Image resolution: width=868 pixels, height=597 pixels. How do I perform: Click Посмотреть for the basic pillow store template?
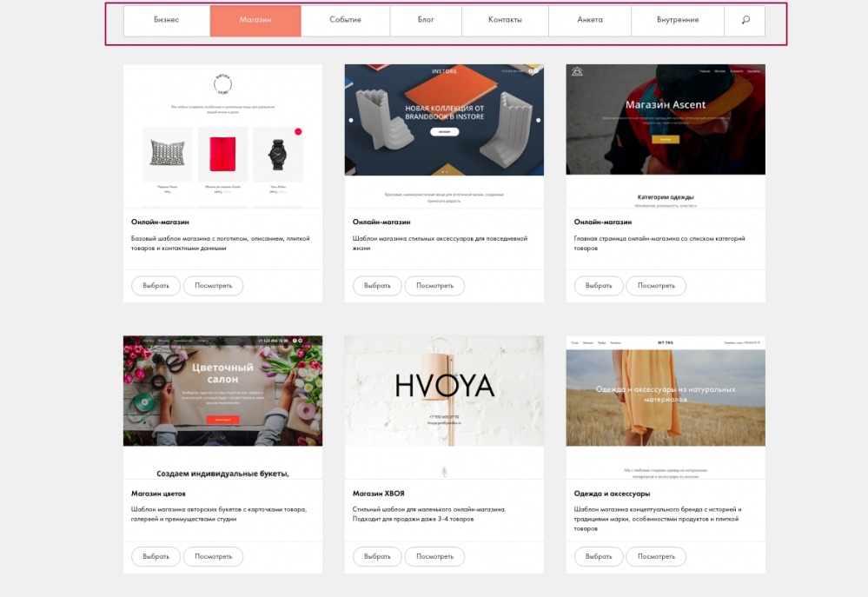point(213,286)
